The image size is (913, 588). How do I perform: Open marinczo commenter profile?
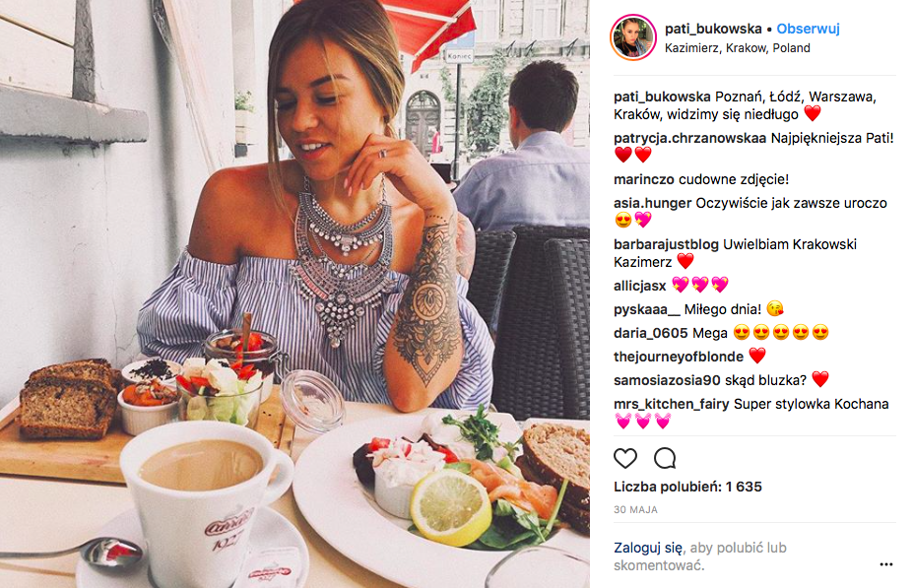click(x=644, y=180)
